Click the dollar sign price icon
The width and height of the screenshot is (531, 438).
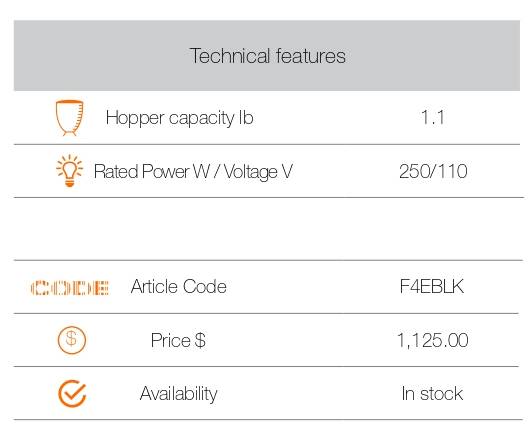tap(71, 340)
